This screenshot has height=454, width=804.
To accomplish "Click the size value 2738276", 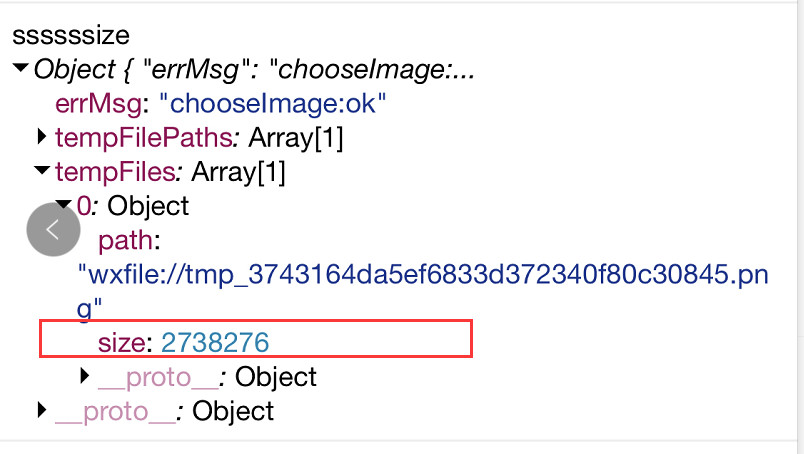I will pos(215,342).
